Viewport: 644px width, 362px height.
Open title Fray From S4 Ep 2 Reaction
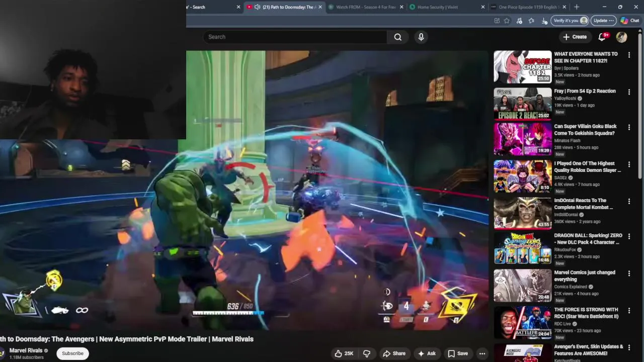pyautogui.click(x=585, y=91)
